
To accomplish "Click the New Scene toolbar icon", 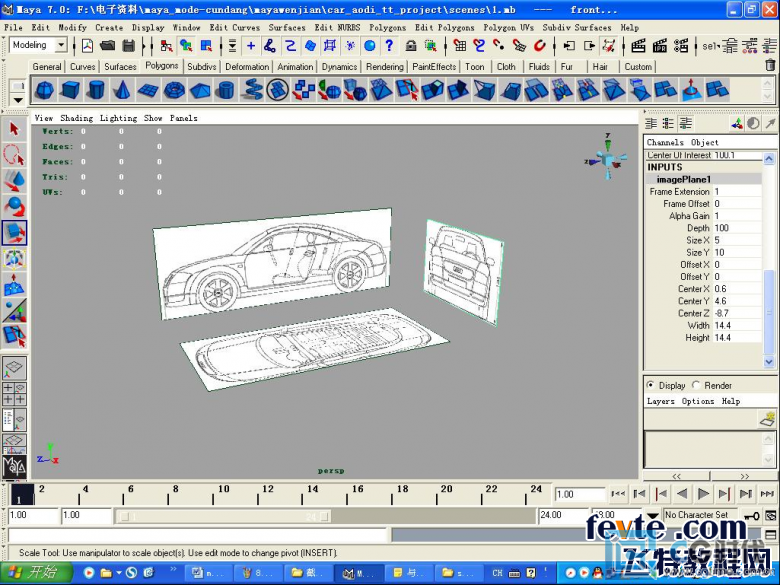I will pyautogui.click(x=88, y=46).
